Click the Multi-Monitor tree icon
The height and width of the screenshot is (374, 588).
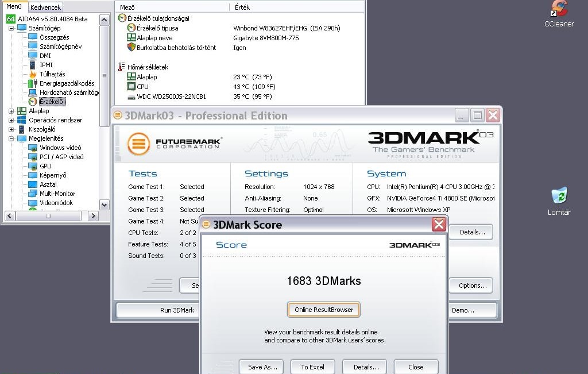[x=33, y=194]
